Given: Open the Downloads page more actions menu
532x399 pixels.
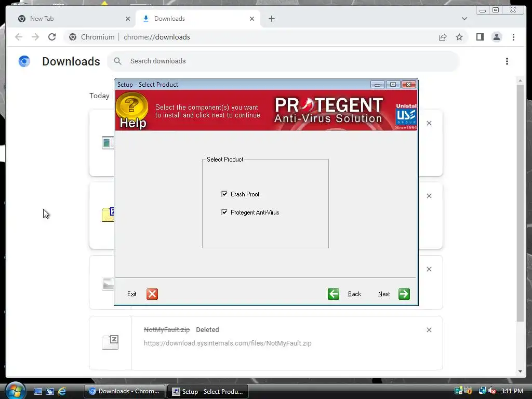Looking at the screenshot, I should point(507,61).
